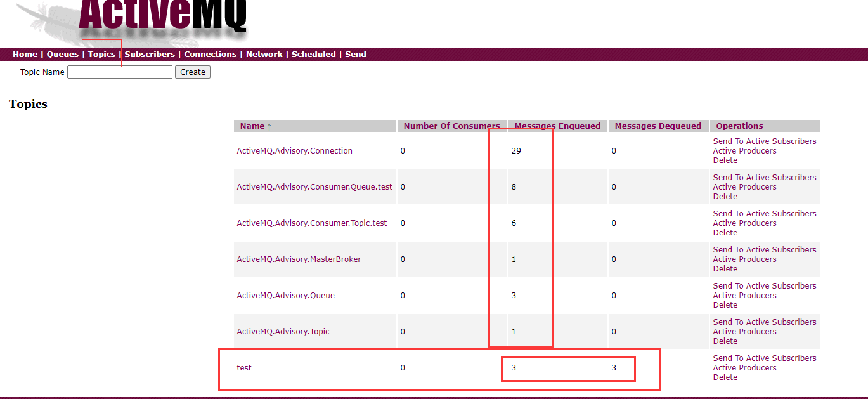868x399 pixels.
Task: Open ActiveMQ.Advisory.MasterBroker topic
Action: coord(299,259)
